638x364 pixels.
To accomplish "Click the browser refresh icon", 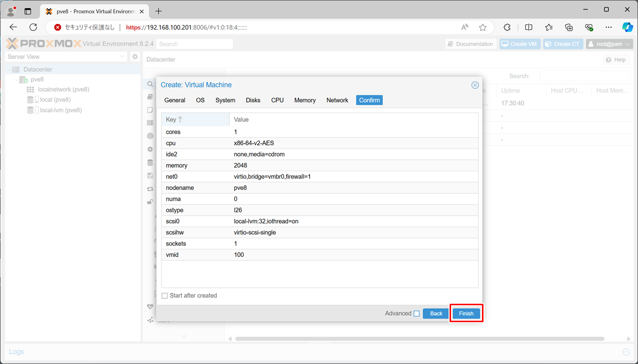I will [33, 27].
